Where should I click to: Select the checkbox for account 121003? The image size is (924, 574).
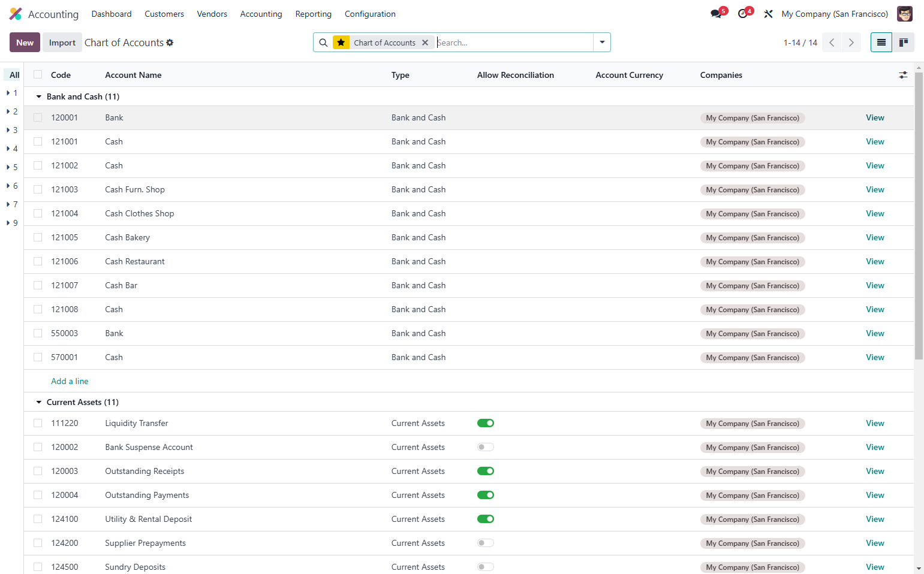pos(38,189)
